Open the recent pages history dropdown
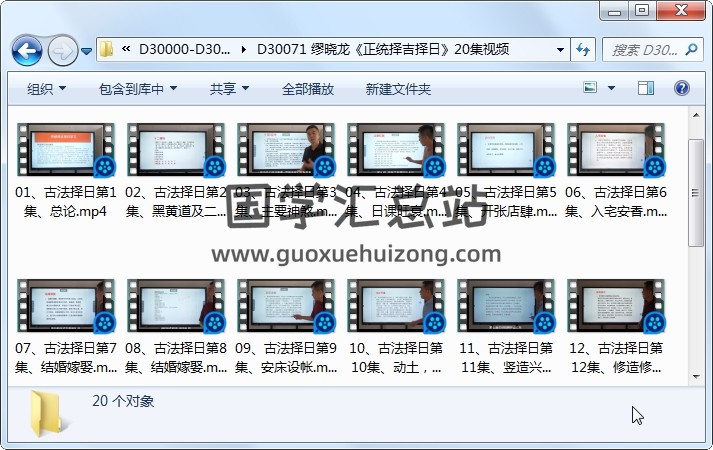Image resolution: width=713 pixels, height=450 pixels. click(x=87, y=50)
